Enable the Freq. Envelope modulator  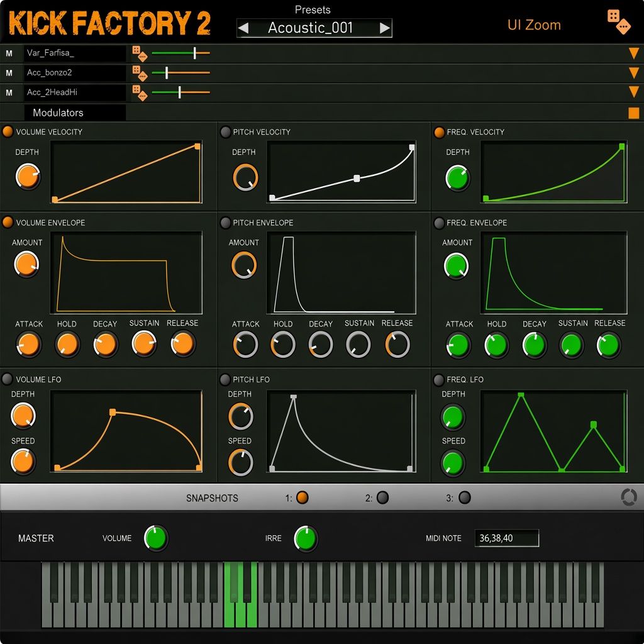tap(439, 223)
